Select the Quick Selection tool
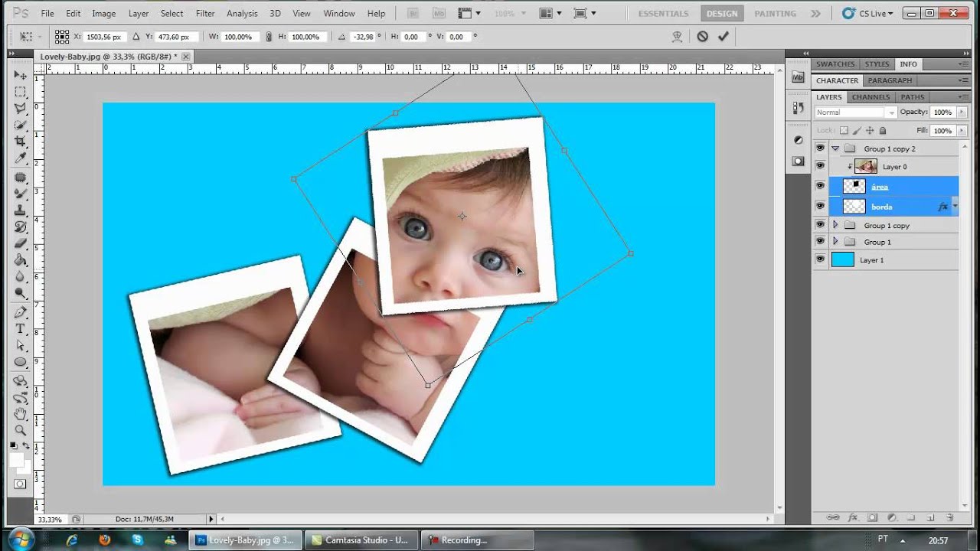Screen dimensions: 980x551 (21, 125)
